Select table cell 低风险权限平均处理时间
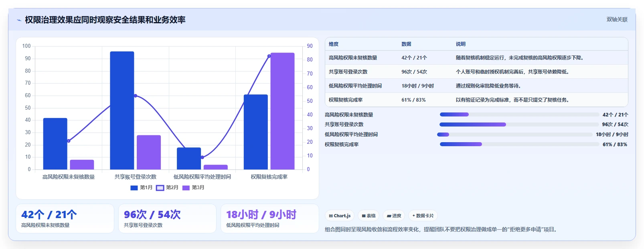This screenshot has width=644, height=249. click(x=355, y=86)
